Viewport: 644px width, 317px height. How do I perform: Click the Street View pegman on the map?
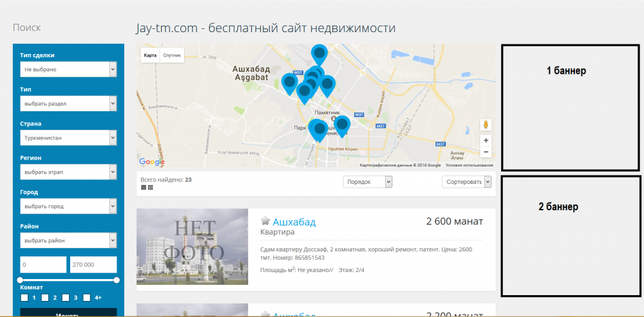[486, 125]
